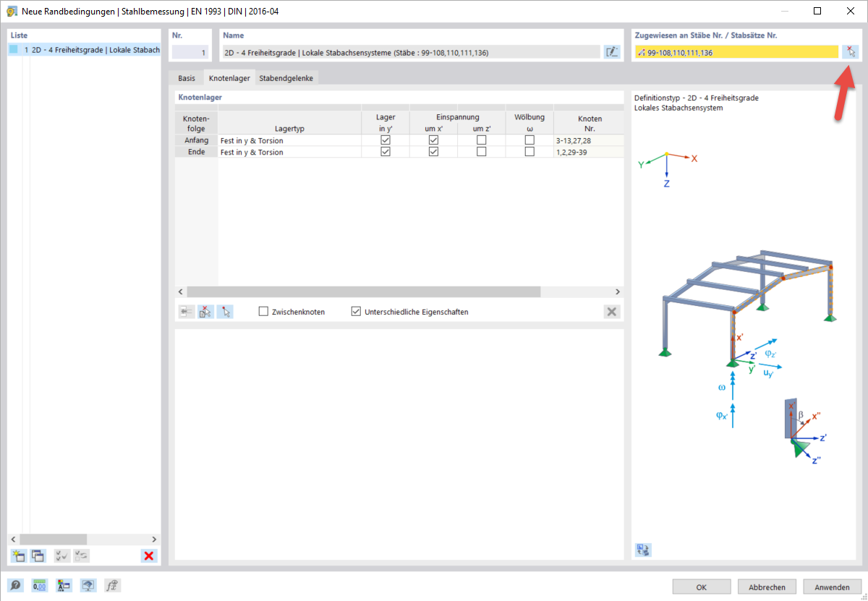Uncheck Unterschiedliche Eigenschaften checkbox
The width and height of the screenshot is (868, 601).
click(356, 312)
